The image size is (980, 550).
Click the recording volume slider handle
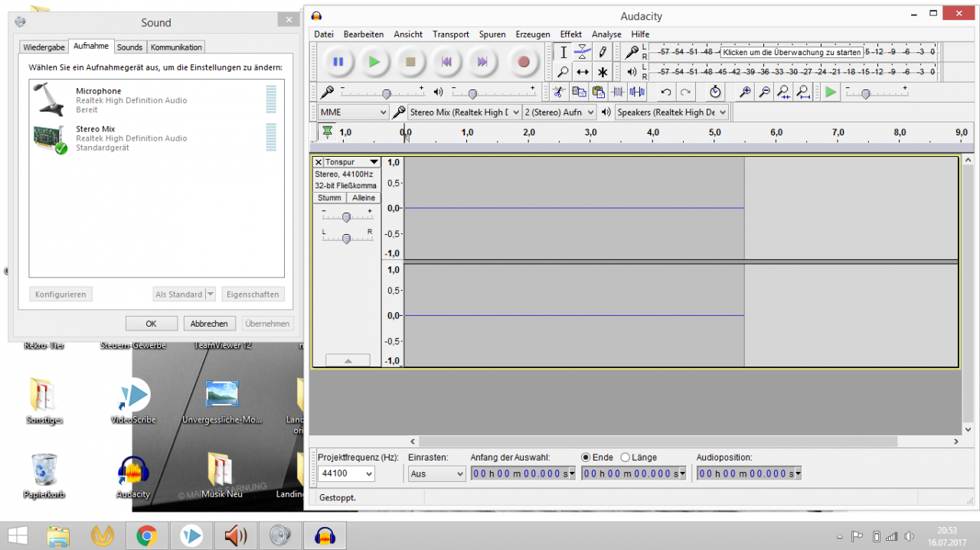click(x=387, y=93)
